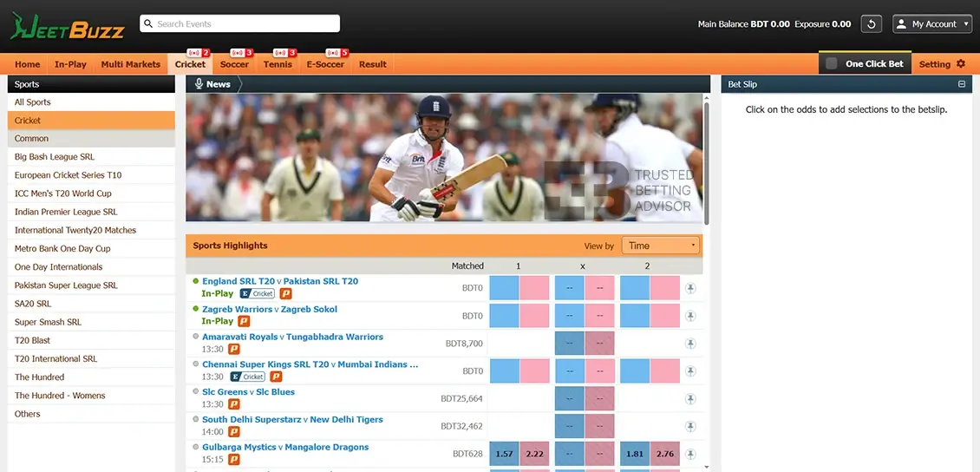Select Pakistan Super League SRL
Image resolution: width=980 pixels, height=472 pixels.
coord(91,285)
